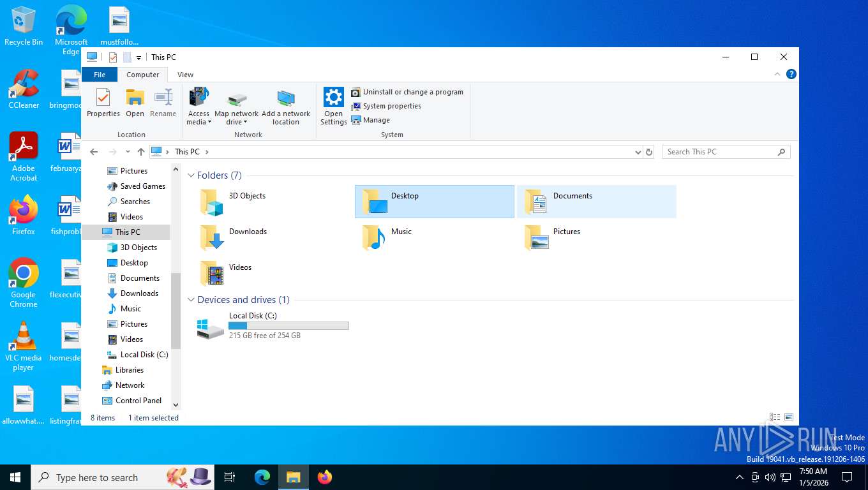868x490 pixels.
Task: Click the Open folder ribbon icon
Action: coord(135,103)
